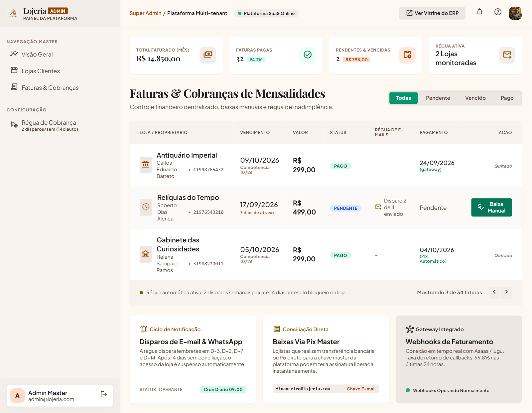Click the Pendentes & Vencidas clipboard icon
The image size is (532, 413).
(407, 55)
